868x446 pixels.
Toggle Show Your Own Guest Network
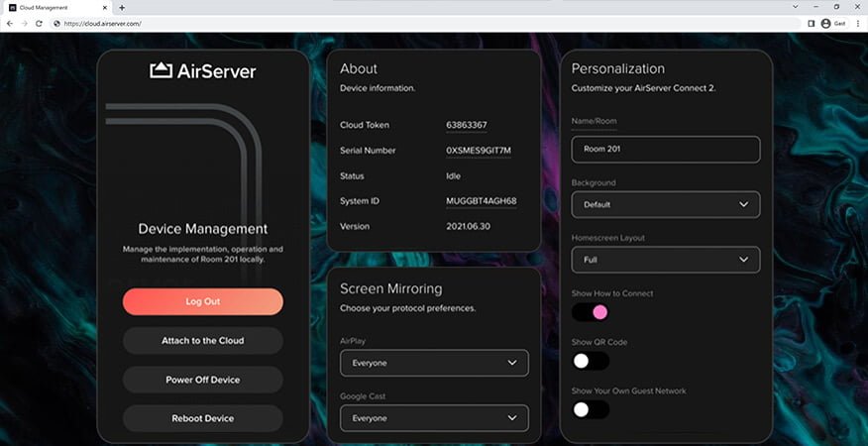coord(591,410)
